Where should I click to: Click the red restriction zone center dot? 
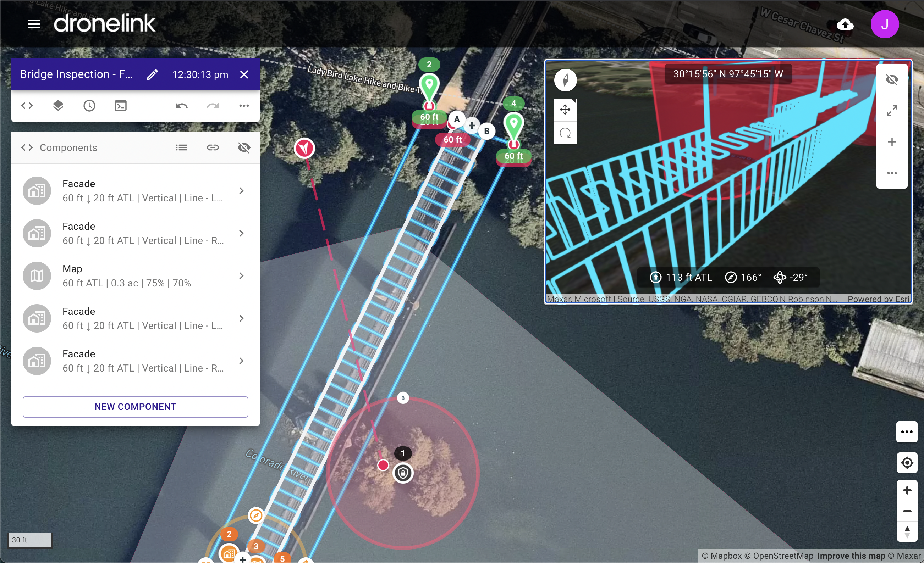point(383,465)
